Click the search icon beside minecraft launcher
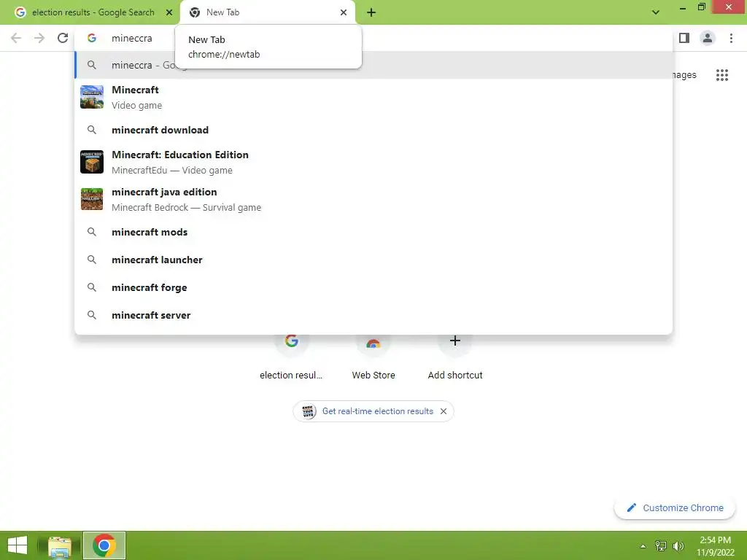 pos(92,260)
